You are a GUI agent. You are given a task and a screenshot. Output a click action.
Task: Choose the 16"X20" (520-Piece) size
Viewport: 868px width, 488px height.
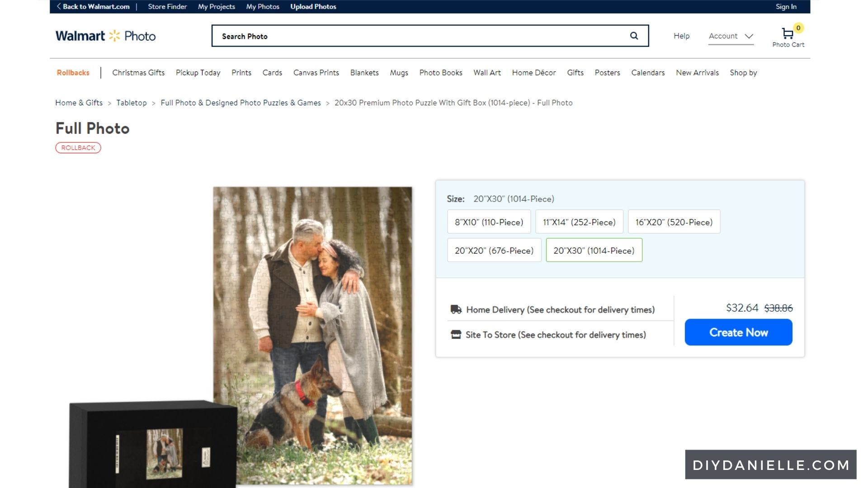point(674,222)
